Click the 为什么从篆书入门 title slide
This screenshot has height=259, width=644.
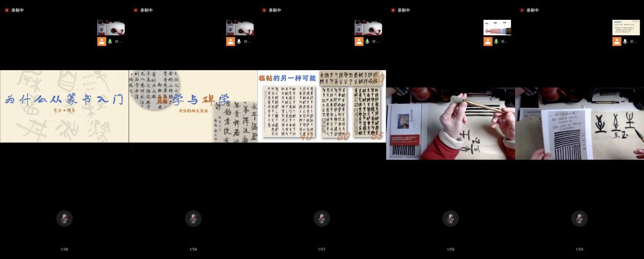coord(64,106)
